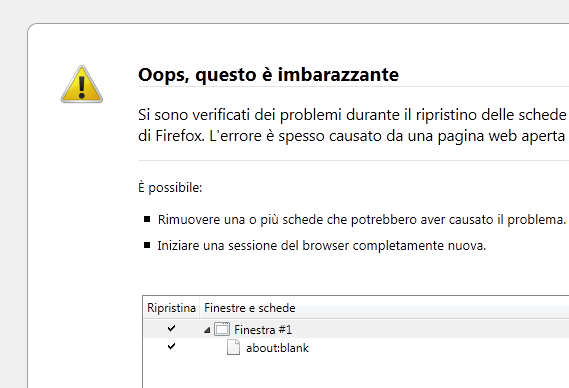Click the heading Oops, questo è imbarazzante

pyautogui.click(x=268, y=75)
